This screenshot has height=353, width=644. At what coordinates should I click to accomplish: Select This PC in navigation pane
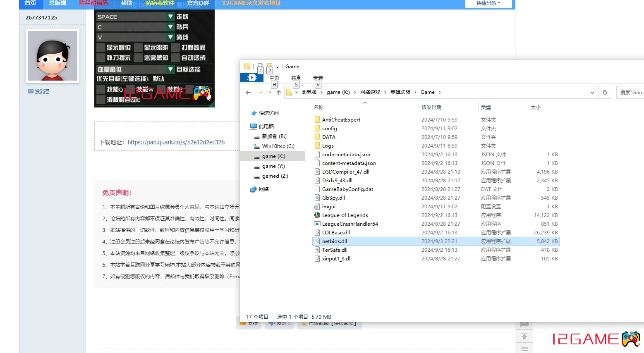point(266,126)
